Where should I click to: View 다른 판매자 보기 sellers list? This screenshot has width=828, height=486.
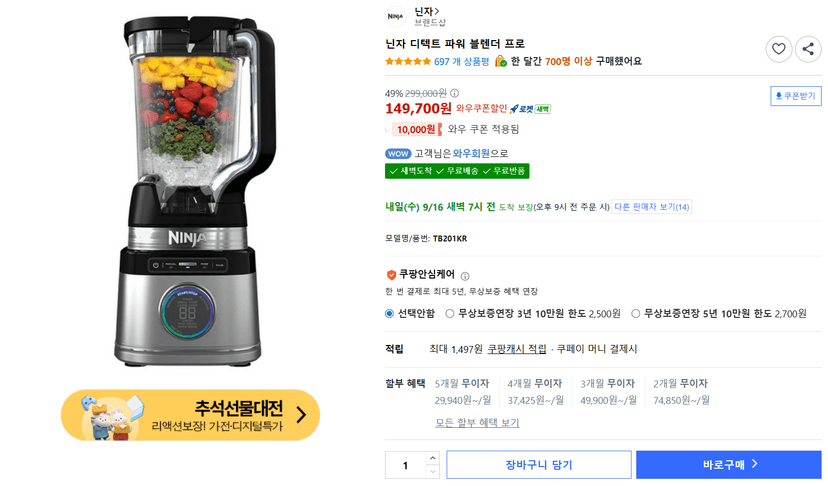pos(651,207)
